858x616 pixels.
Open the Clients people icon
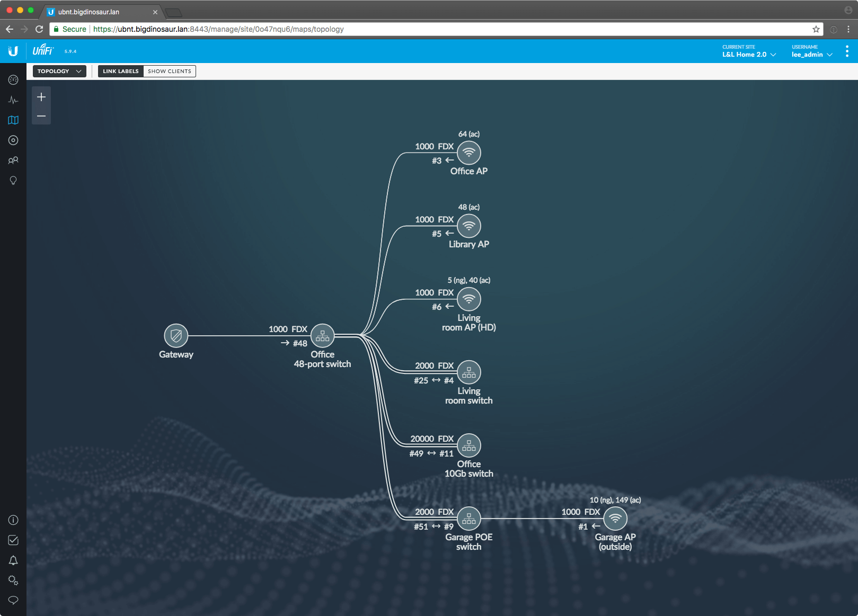point(13,160)
